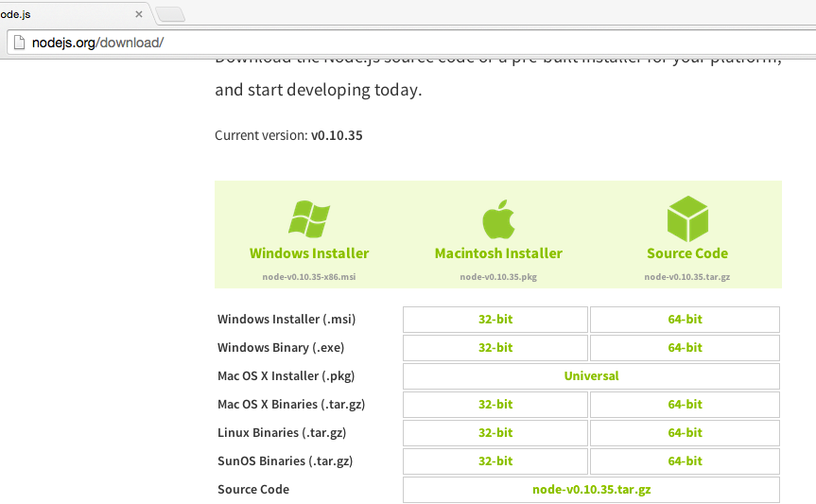Download Linux Binaries 64-bit
816x504 pixels.
click(685, 433)
